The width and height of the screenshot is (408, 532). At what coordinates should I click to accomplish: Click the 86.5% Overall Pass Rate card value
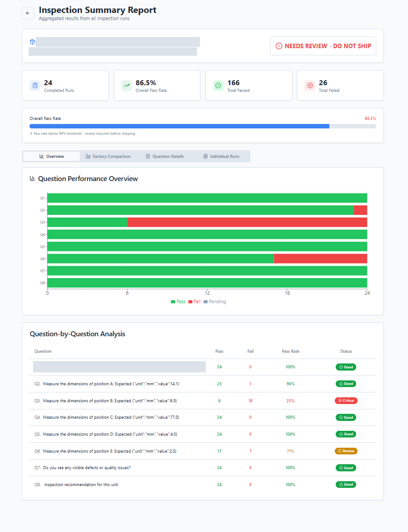[146, 83]
